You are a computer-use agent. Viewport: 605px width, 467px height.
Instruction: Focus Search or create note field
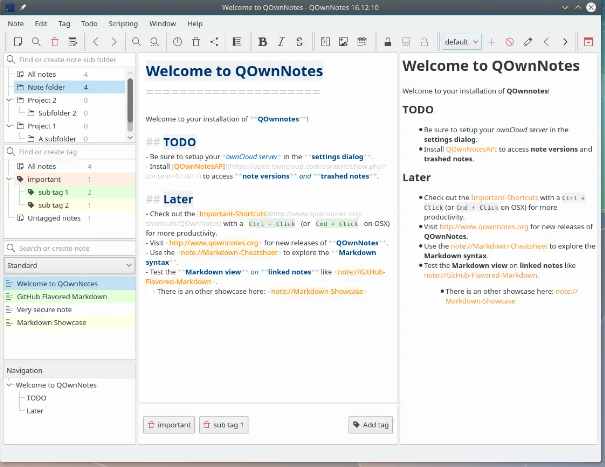(x=69, y=248)
